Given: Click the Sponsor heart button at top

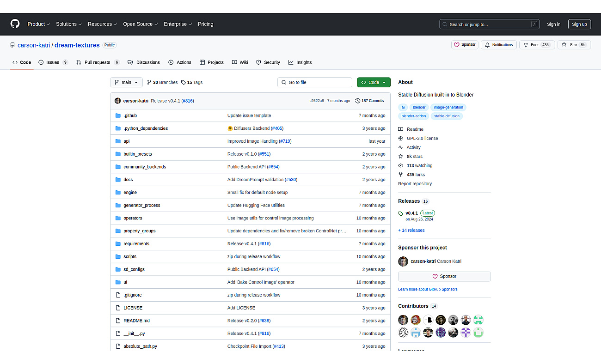Looking at the screenshot, I should coord(465,45).
